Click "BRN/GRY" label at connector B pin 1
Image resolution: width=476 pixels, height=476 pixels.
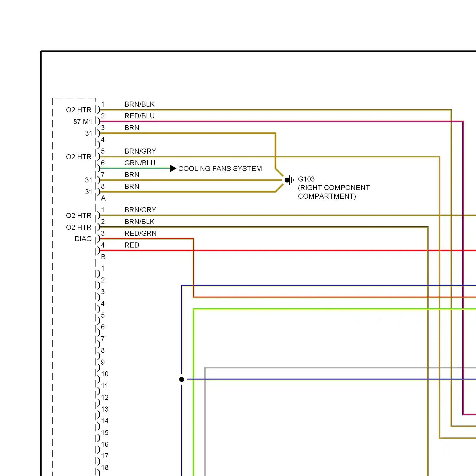[x=140, y=210]
